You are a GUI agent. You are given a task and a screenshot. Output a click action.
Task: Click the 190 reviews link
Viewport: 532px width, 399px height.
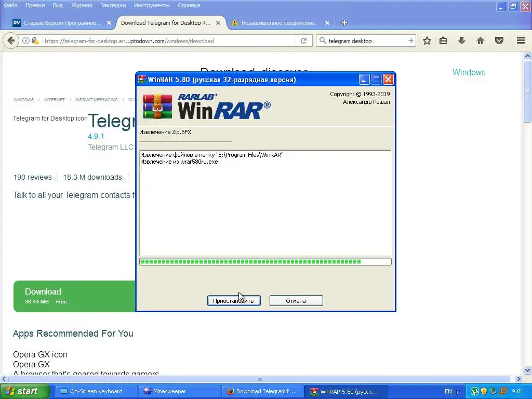(33, 177)
